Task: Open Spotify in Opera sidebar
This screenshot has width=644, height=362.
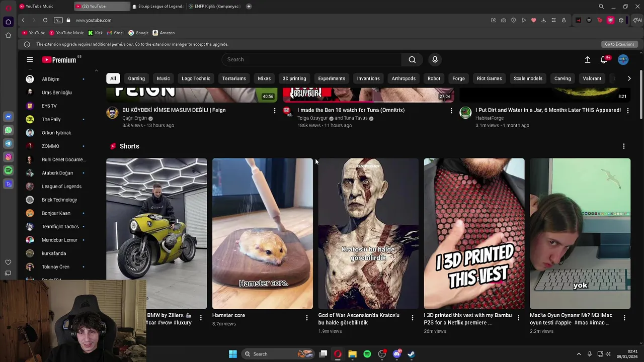Action: pyautogui.click(x=8, y=171)
